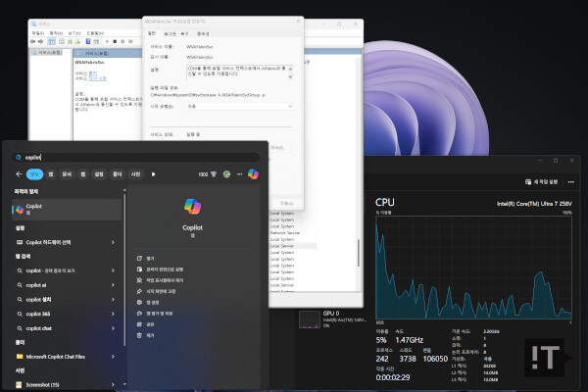Toggle the '문서' (Documents) search filter
Viewport: 588px width, 392px height.
[x=68, y=174]
